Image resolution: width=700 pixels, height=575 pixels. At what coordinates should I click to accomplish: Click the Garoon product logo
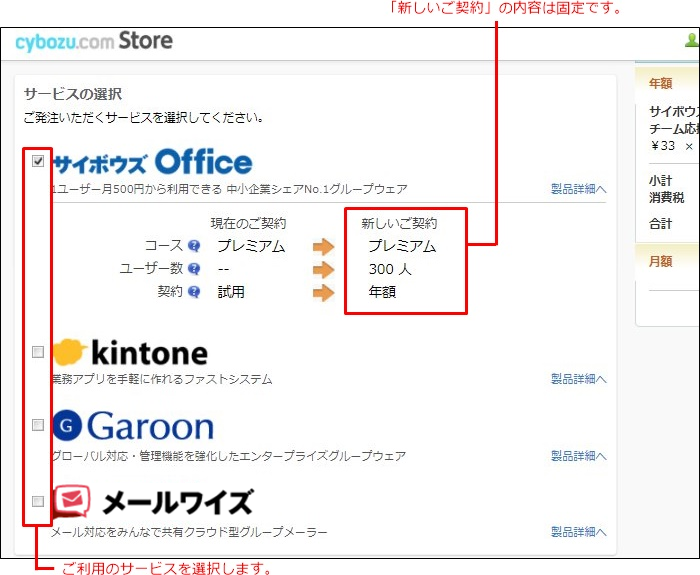click(133, 426)
